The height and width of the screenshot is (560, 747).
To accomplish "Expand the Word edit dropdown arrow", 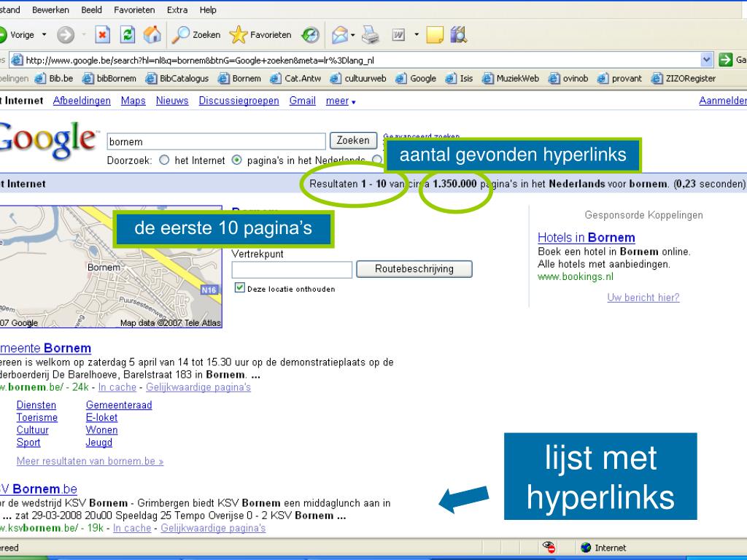I will (x=417, y=35).
